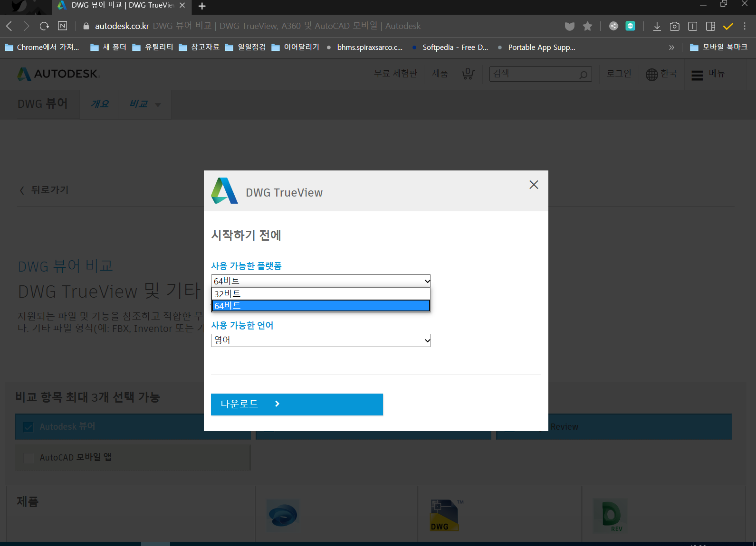Click the shield icon in the address bar

pyautogui.click(x=569, y=26)
